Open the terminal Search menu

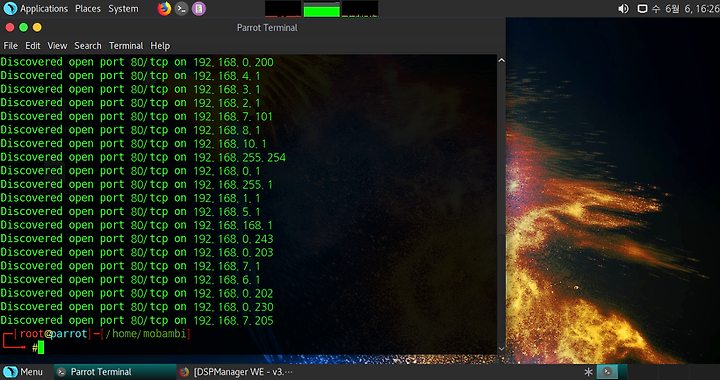click(x=88, y=45)
